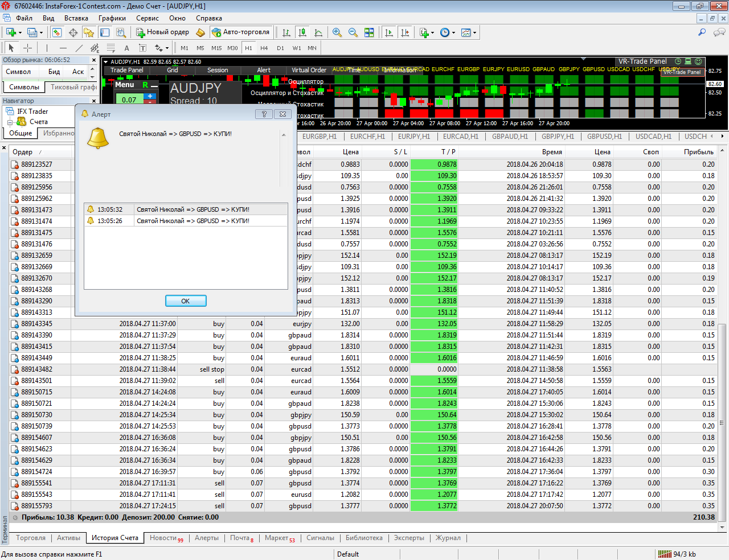Image resolution: width=729 pixels, height=560 pixels.
Task: Switch to the Журнал terminal tab
Action: [x=448, y=538]
